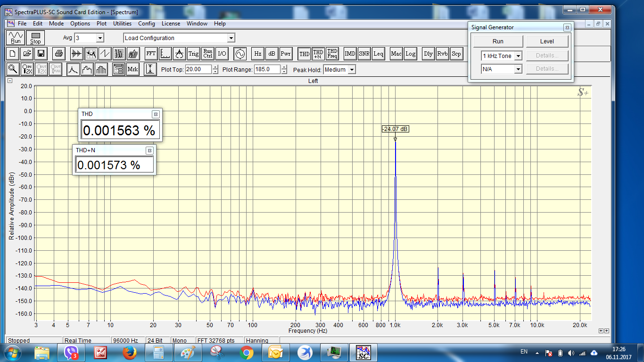Expand the Load Configuration dropdown
This screenshot has height=362, width=644.
tap(231, 38)
